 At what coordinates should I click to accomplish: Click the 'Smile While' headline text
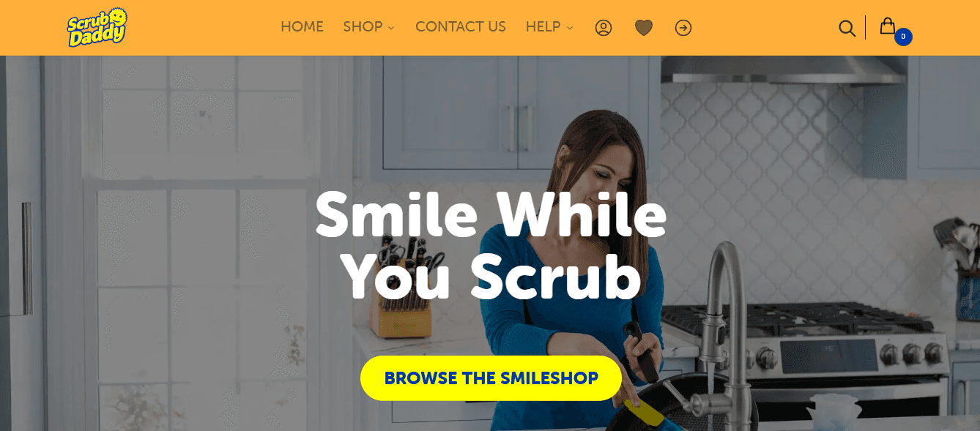491,214
